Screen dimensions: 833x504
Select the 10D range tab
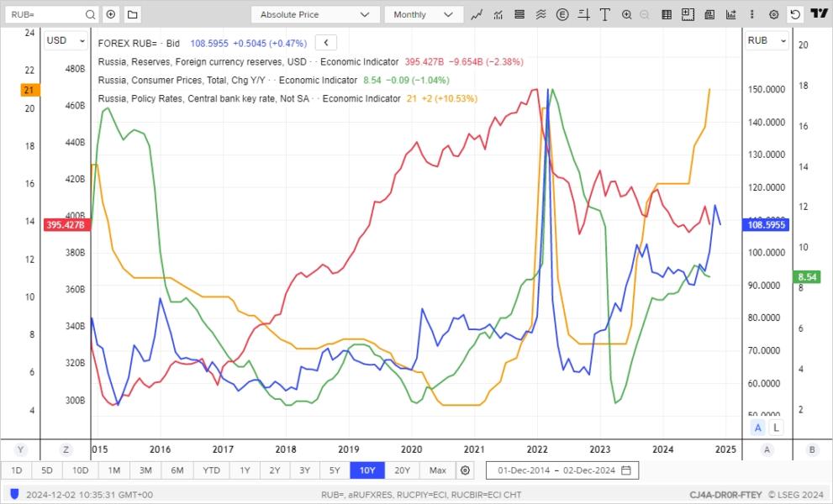tap(80, 470)
